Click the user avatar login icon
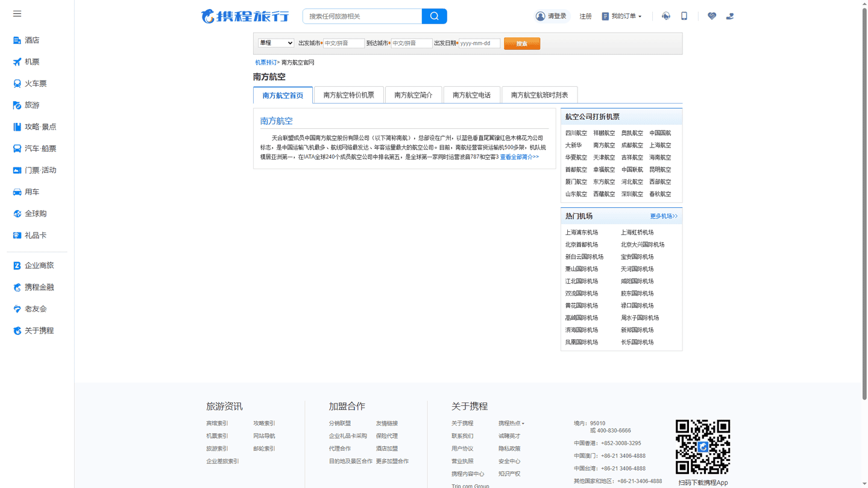 540,16
